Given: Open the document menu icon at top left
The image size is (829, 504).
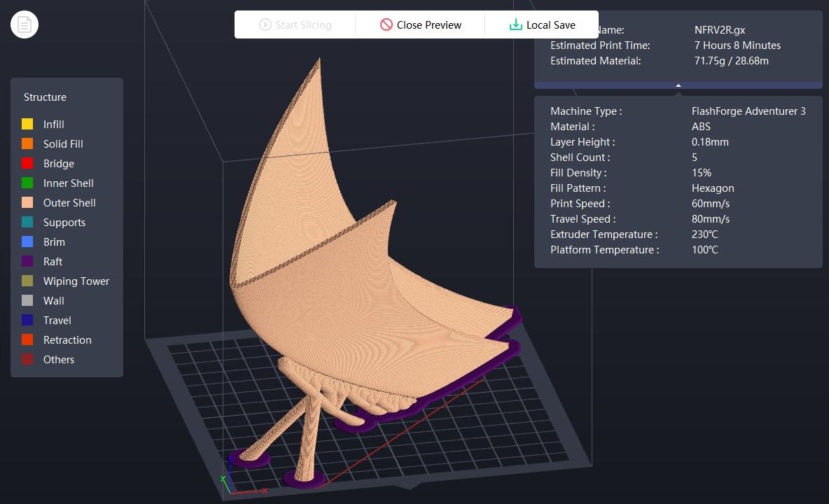Looking at the screenshot, I should click(x=25, y=24).
